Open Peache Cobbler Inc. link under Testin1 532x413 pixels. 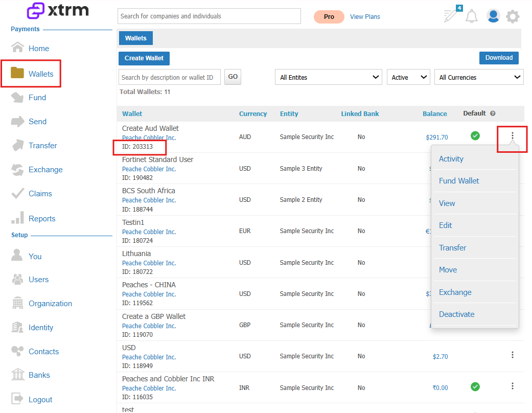pyautogui.click(x=149, y=232)
